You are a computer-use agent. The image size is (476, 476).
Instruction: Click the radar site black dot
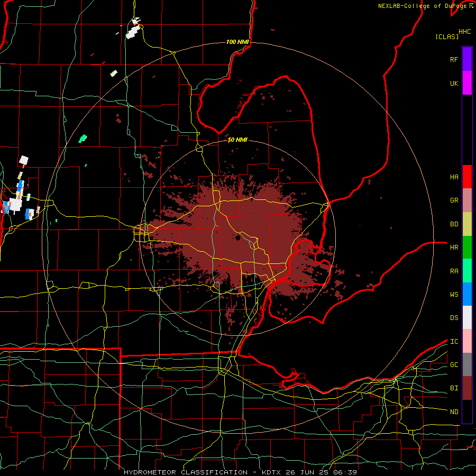(x=237, y=237)
